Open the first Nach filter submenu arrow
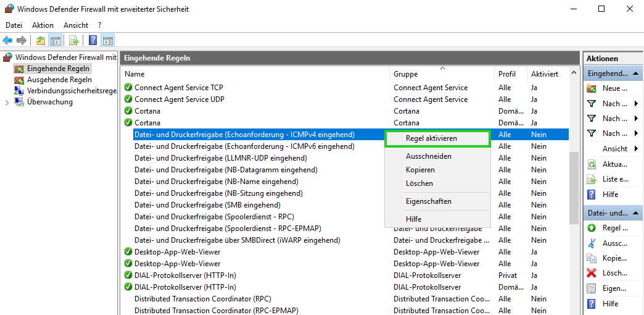The height and width of the screenshot is (315, 644). click(x=636, y=104)
